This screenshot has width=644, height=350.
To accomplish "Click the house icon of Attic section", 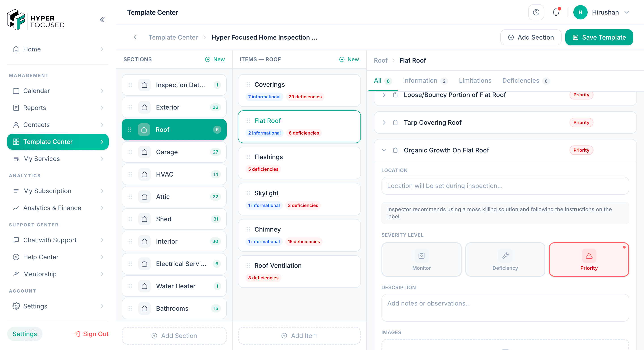I will coord(144,197).
